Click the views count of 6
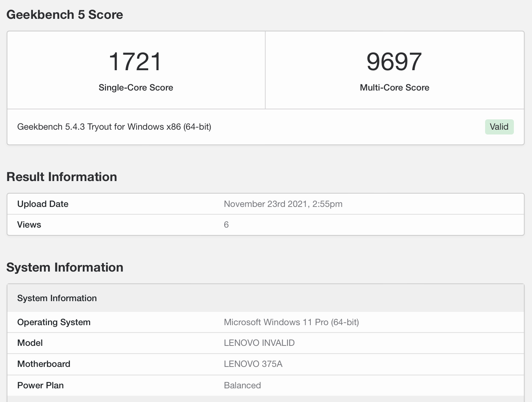Screen dimensions: 532x402 point(226,225)
